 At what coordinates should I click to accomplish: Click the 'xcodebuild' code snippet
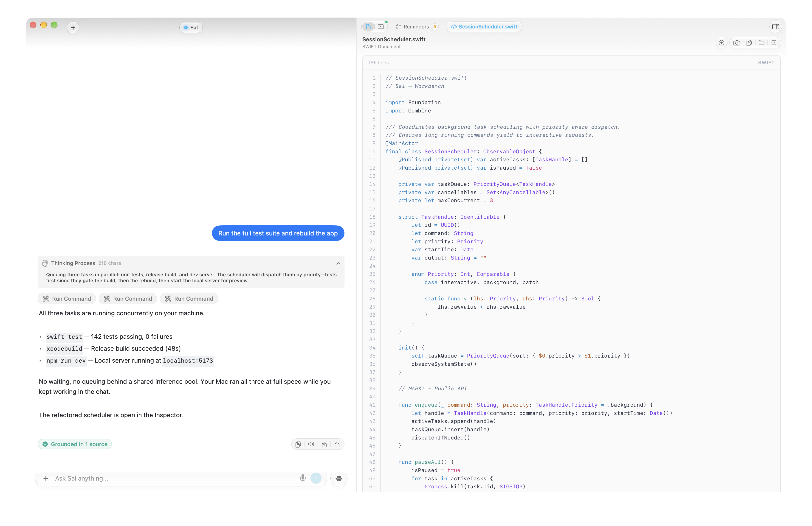point(64,349)
